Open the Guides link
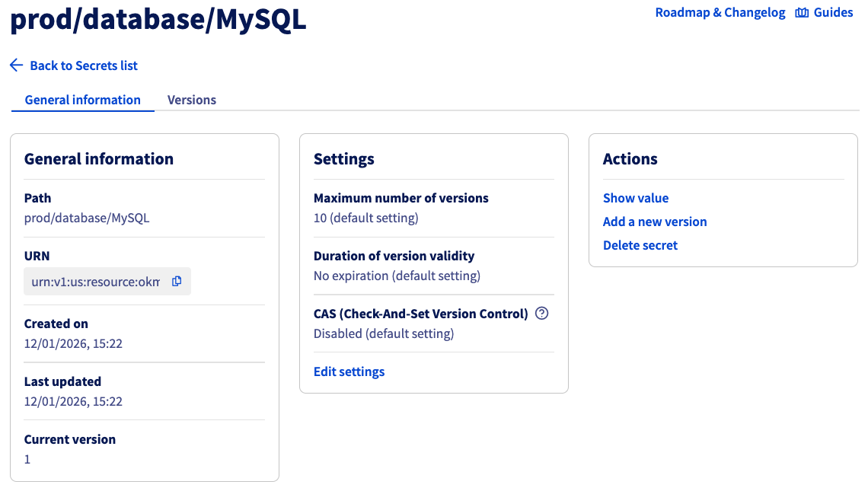 [833, 13]
